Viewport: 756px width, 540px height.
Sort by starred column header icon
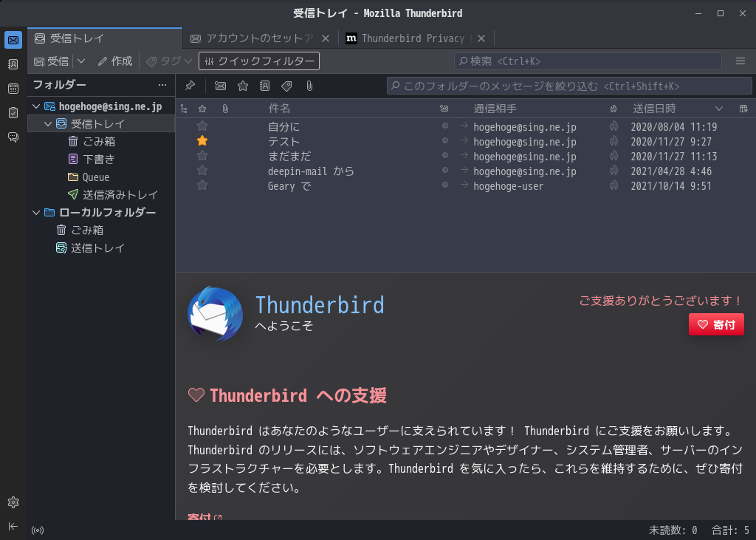pos(202,109)
